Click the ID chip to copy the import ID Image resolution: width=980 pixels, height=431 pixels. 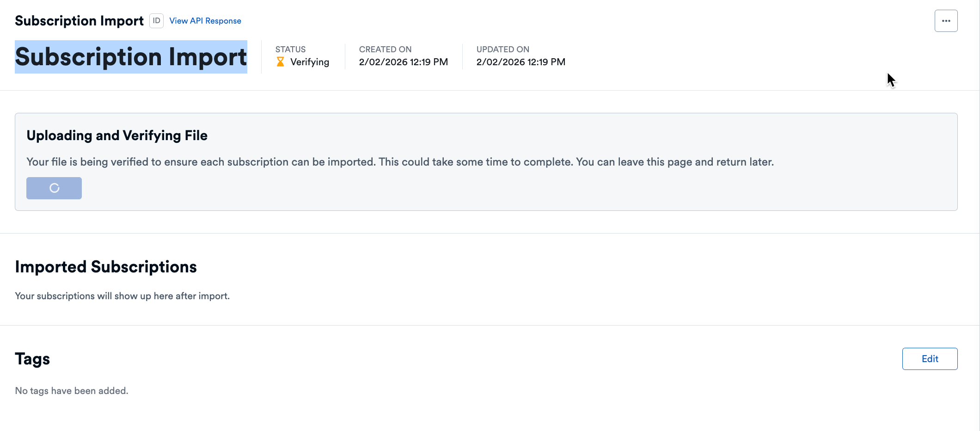click(x=156, y=20)
